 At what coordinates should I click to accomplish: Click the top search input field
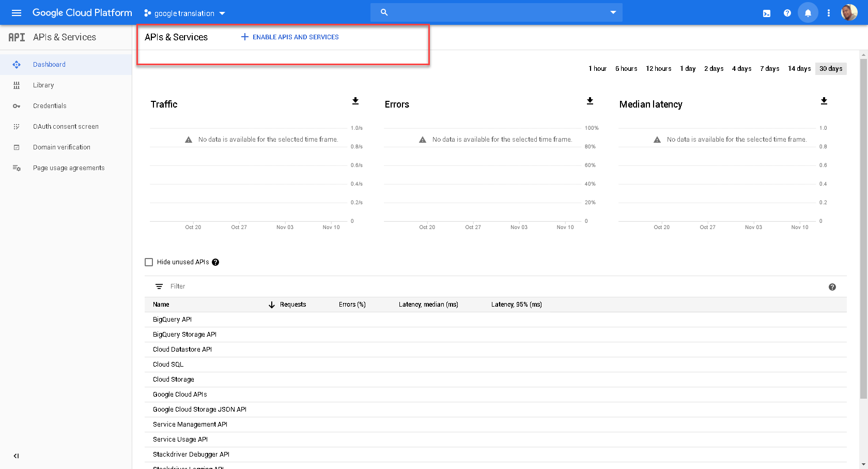click(496, 12)
